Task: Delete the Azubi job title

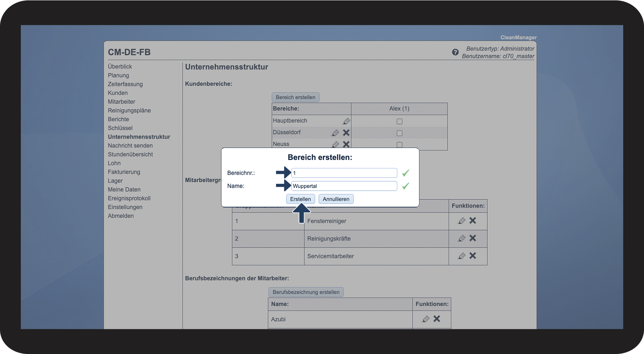Action: pos(437,319)
